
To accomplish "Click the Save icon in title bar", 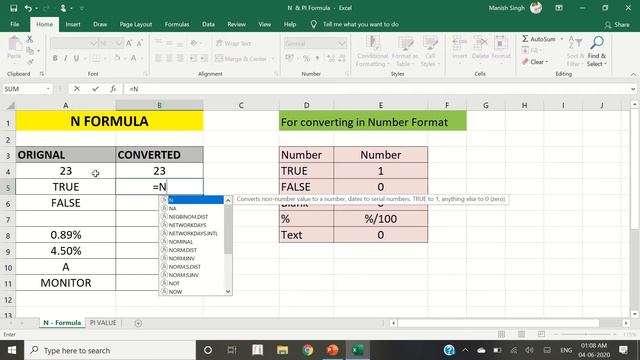I will (x=13, y=8).
